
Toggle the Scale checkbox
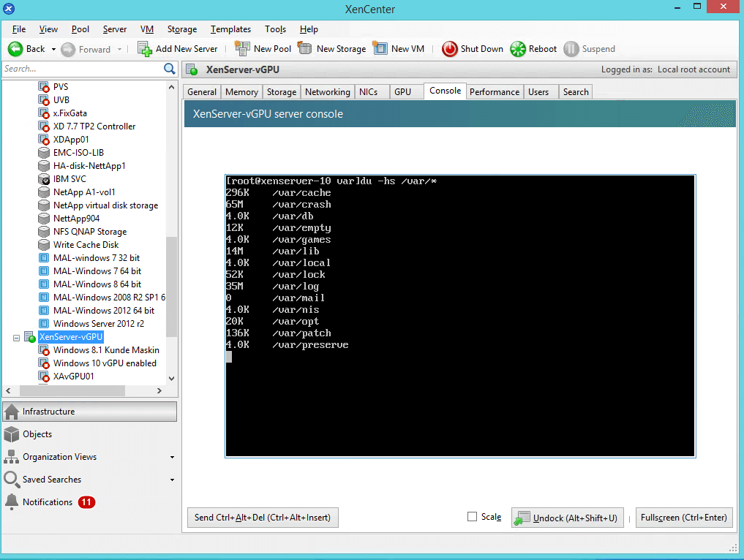(472, 516)
